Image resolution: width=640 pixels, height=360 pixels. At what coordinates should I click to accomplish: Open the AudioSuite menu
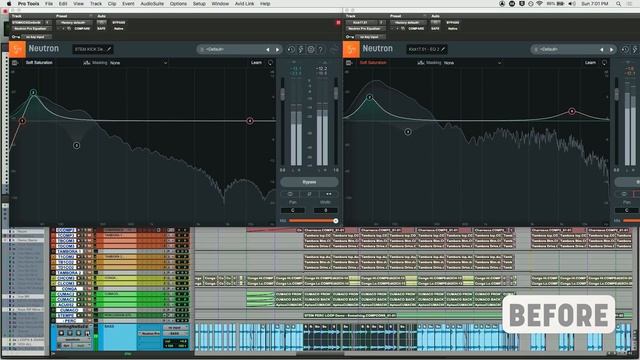click(x=152, y=4)
